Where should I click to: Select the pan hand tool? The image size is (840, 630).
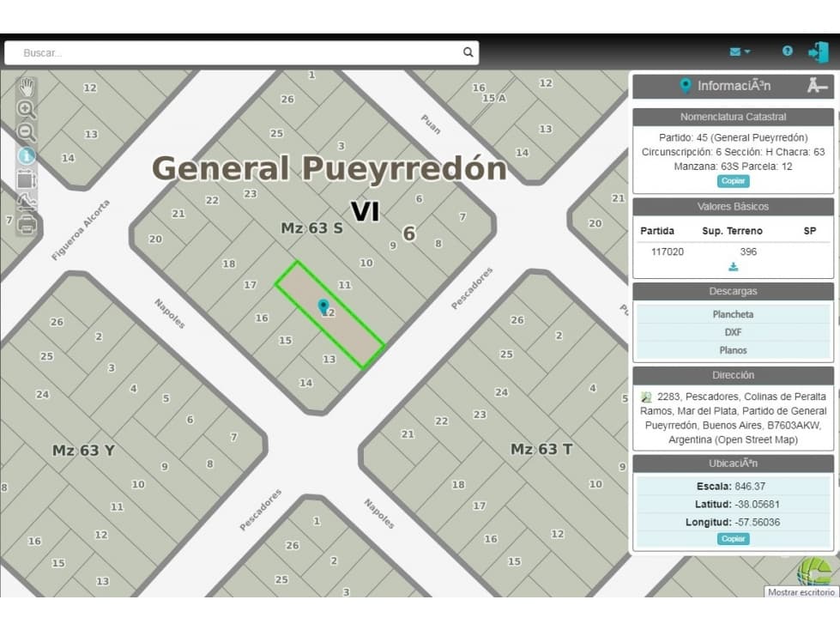27,87
